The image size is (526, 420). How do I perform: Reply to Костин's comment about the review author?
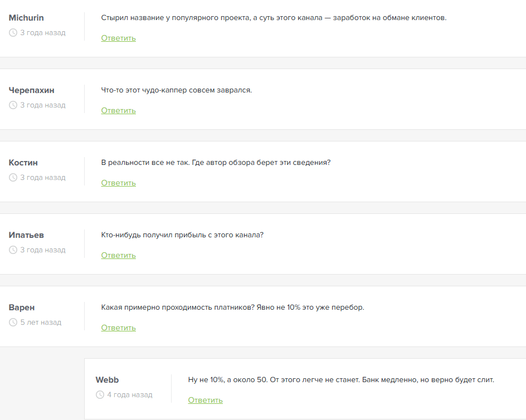(x=118, y=183)
